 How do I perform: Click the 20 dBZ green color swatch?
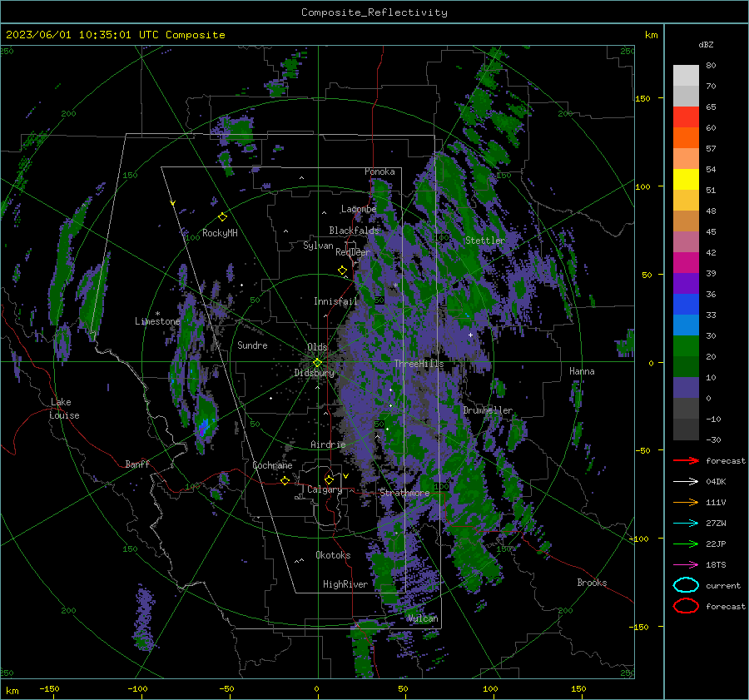click(686, 346)
